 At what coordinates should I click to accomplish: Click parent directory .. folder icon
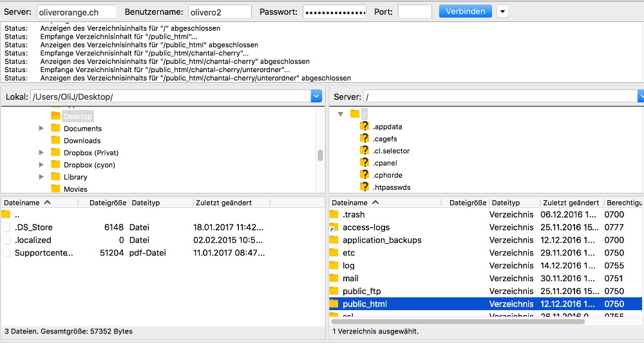point(6,214)
